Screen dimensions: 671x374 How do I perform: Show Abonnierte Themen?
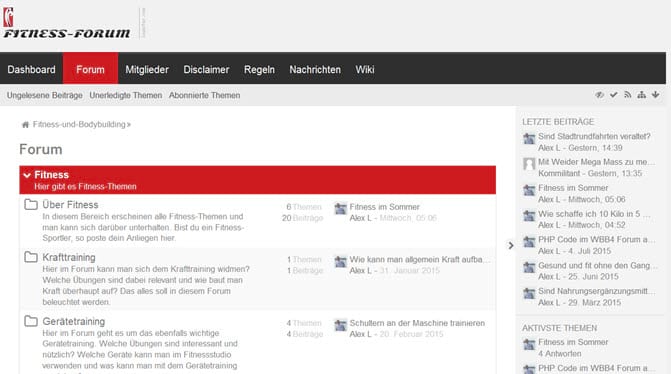click(204, 95)
